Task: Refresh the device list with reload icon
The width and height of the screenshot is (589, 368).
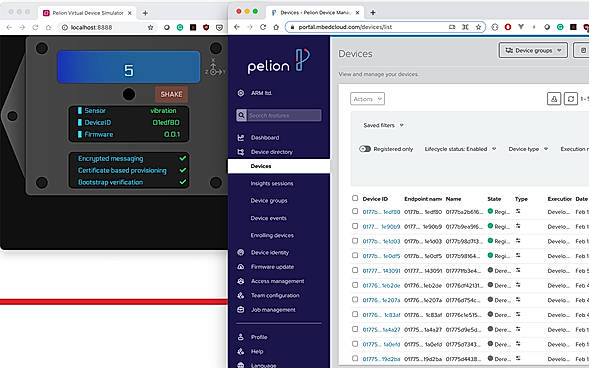Action: tap(571, 99)
